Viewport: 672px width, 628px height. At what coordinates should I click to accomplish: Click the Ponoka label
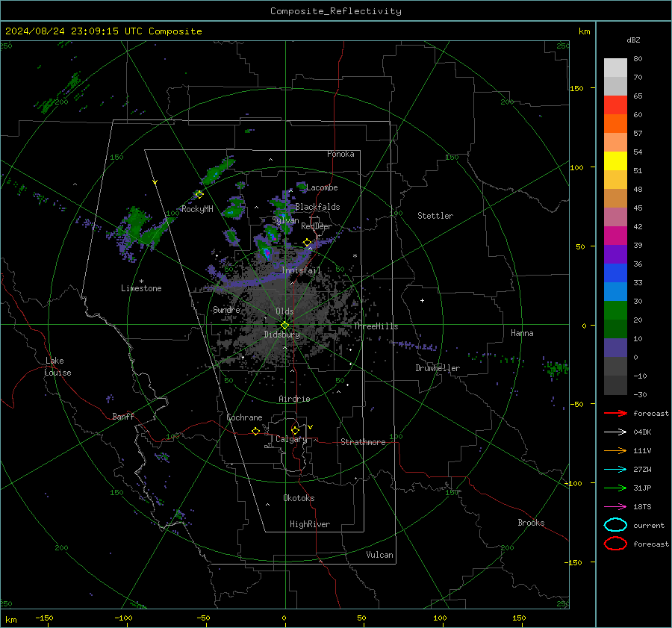pos(340,154)
